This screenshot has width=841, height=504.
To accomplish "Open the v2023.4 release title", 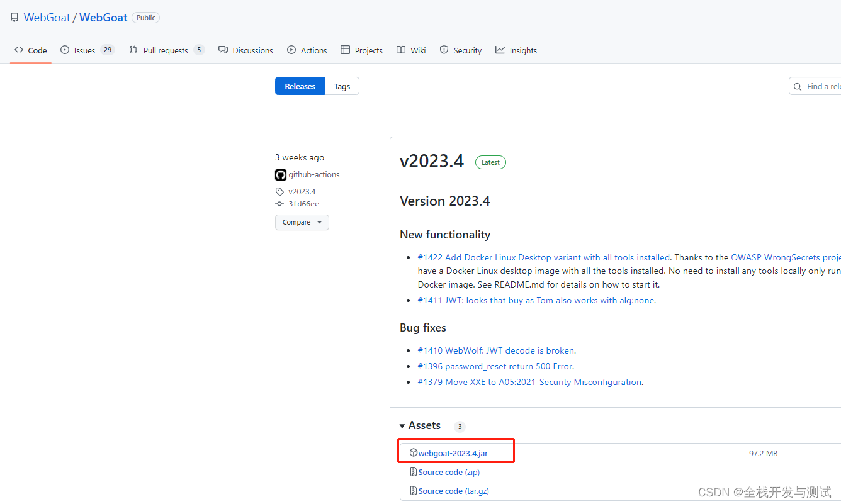I will 432,162.
